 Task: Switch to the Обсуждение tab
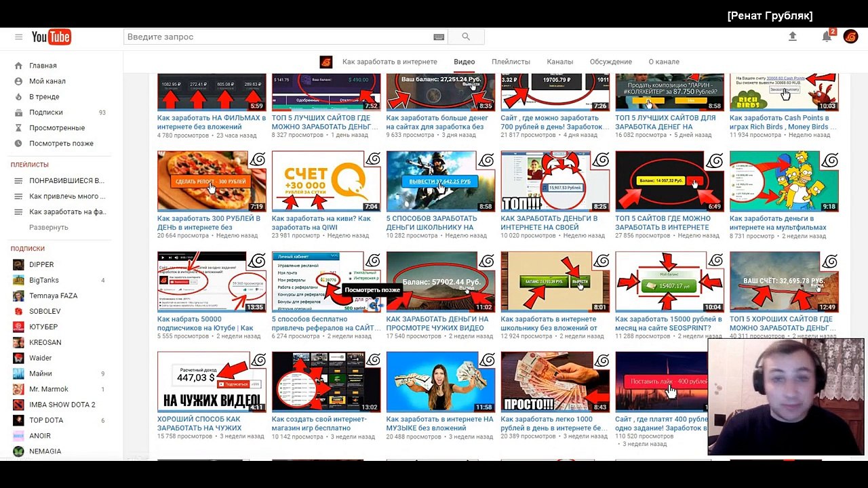pos(611,62)
